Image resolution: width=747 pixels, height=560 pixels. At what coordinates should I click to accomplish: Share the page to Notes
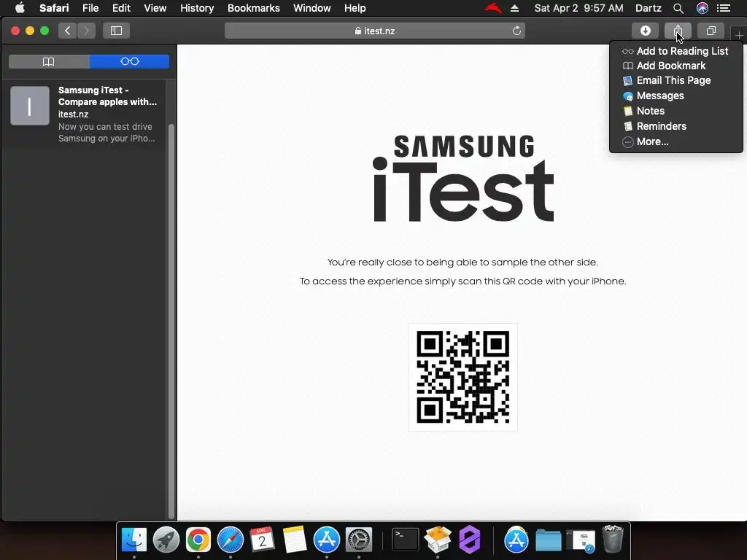pos(676,111)
